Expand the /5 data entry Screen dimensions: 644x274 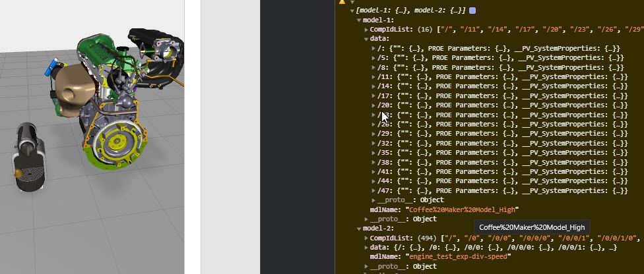373,58
